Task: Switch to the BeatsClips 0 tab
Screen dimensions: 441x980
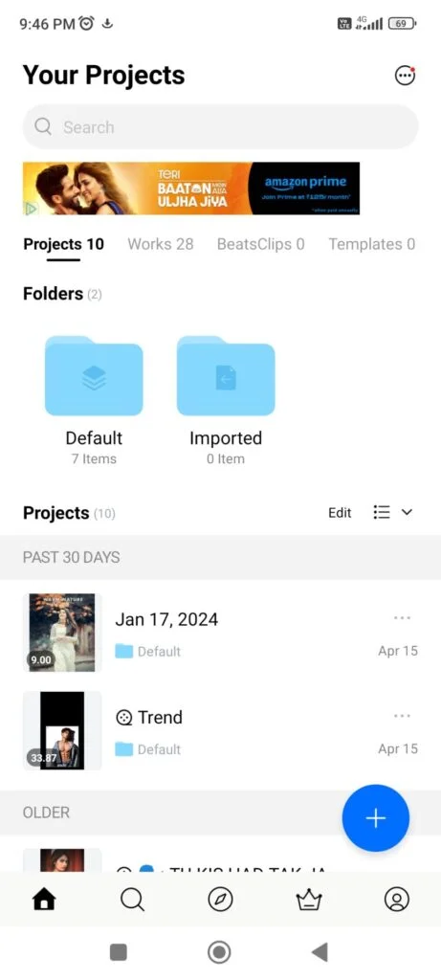Action: click(260, 244)
